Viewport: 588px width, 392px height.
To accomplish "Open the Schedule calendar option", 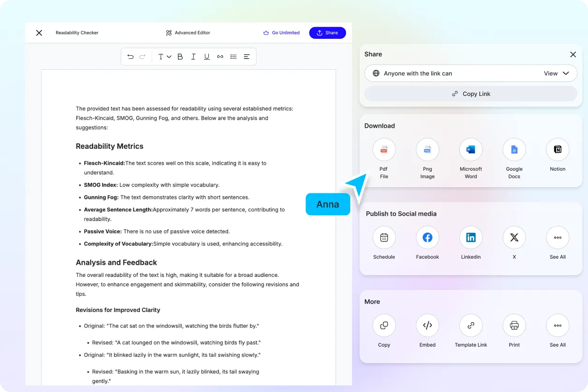I will click(384, 238).
